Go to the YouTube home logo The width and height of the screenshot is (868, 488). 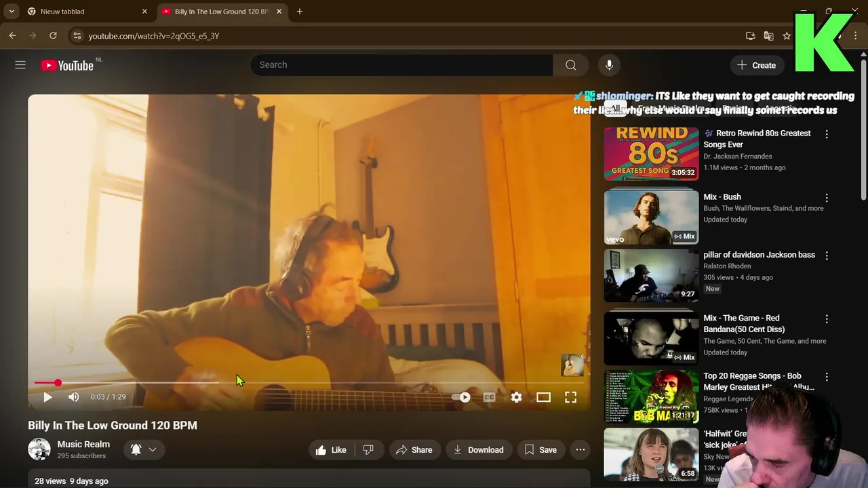(x=67, y=65)
